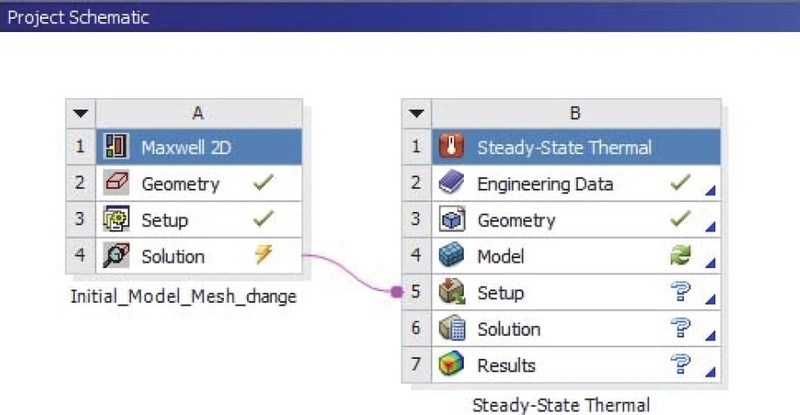The width and height of the screenshot is (800, 415).
Task: Click the Setup gear icon in system A
Action: [x=115, y=220]
